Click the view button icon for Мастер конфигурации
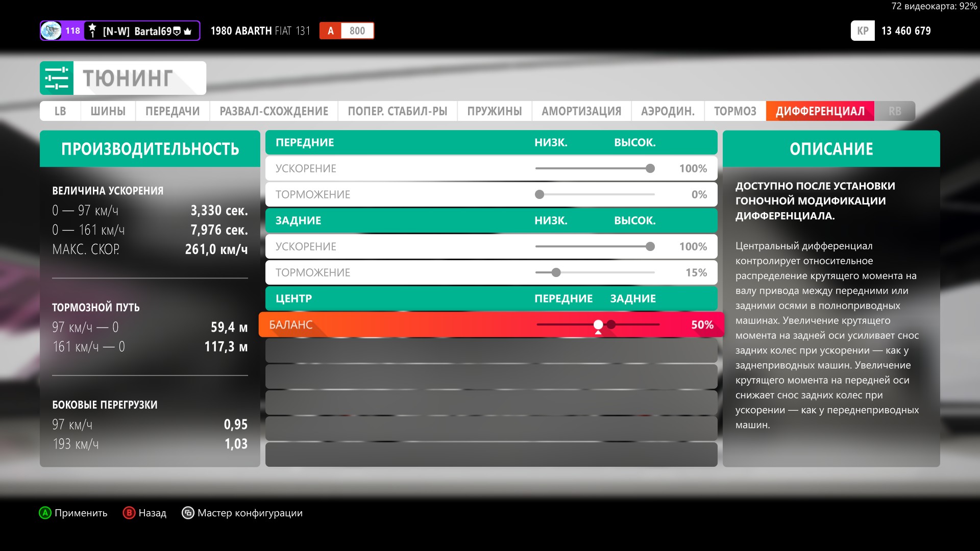Viewport: 980px width, 551px height. (188, 513)
